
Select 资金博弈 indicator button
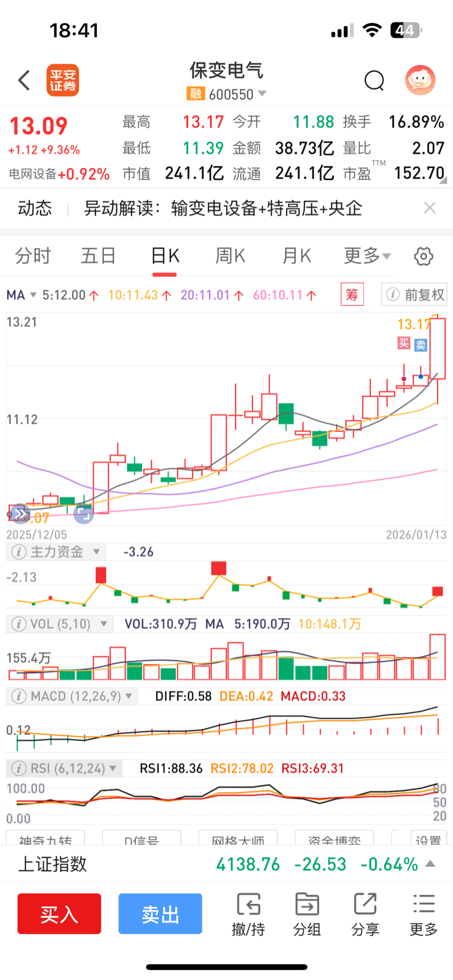pyautogui.click(x=334, y=838)
